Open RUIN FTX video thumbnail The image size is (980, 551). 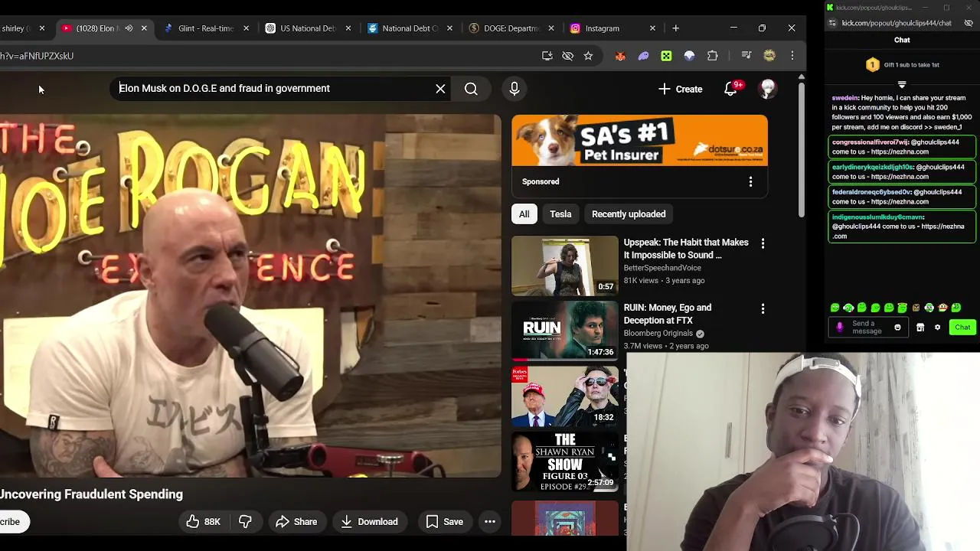coord(564,331)
